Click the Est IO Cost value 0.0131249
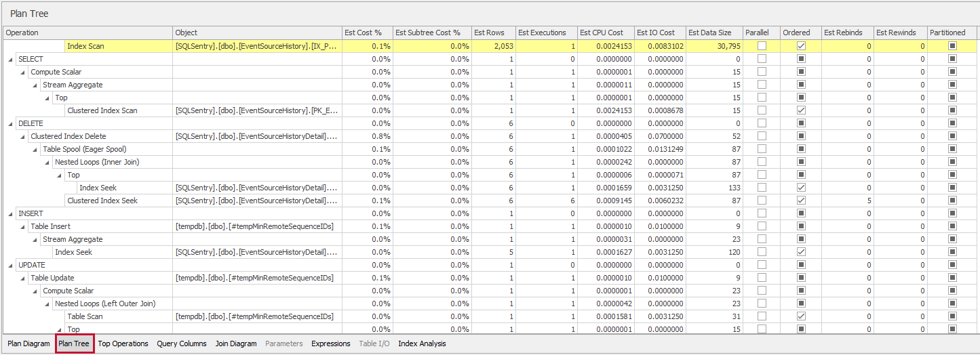Image resolution: width=980 pixels, height=355 pixels. (665, 149)
